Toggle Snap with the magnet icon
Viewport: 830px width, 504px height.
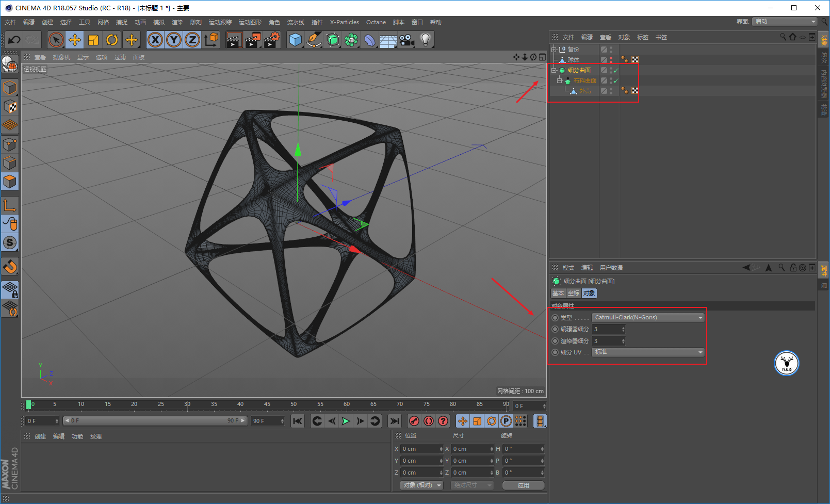click(10, 267)
